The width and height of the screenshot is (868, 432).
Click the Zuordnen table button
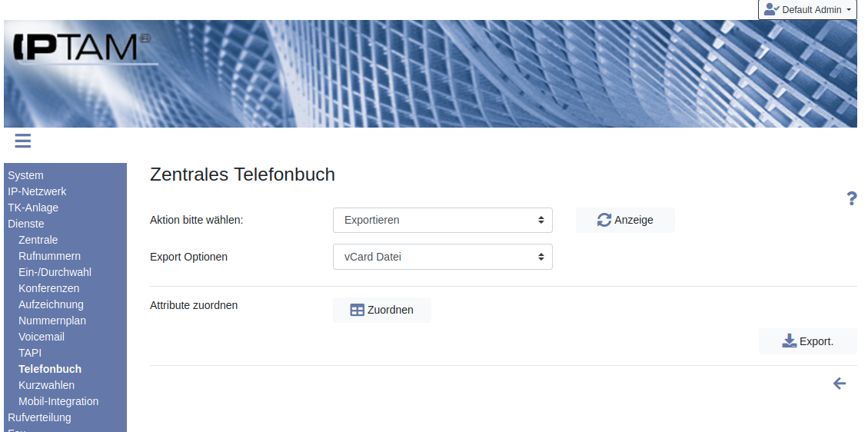point(382,310)
